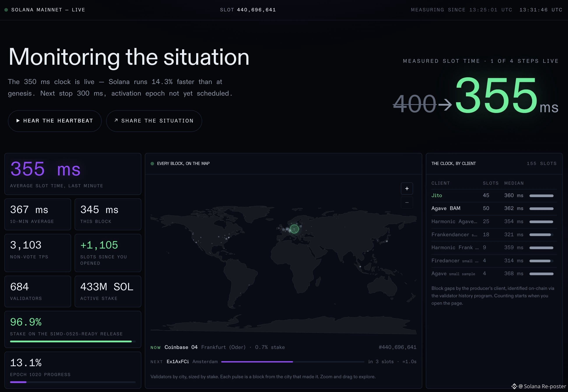Viewport: 568px width, 392px height.
Task: Click the Agave BAM 362 ms median bar
Action: tap(542, 209)
